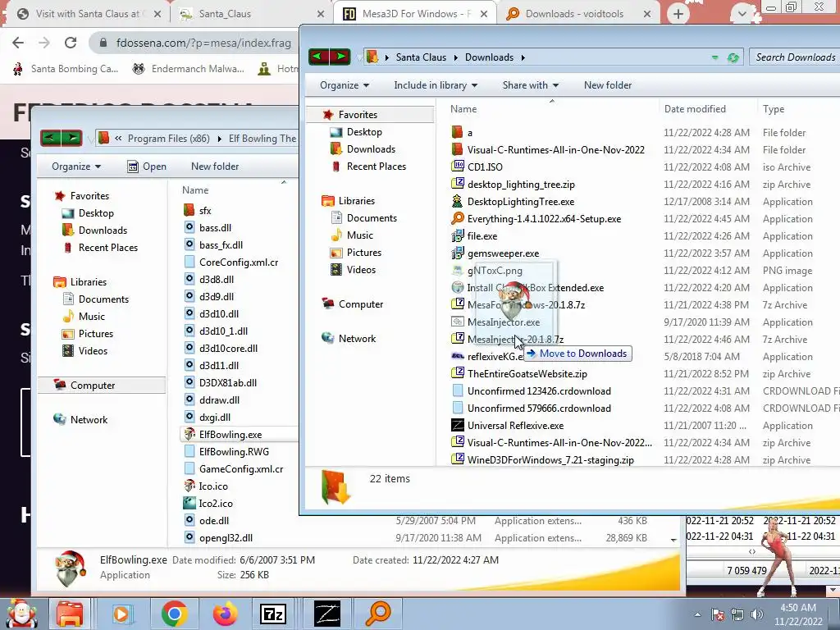Select Ico2.ico file in Elf Bowling window
The image size is (840, 630).
pyautogui.click(x=216, y=504)
